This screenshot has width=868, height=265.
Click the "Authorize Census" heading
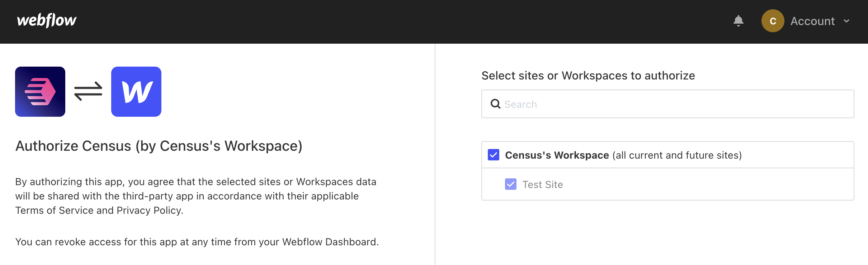click(159, 146)
